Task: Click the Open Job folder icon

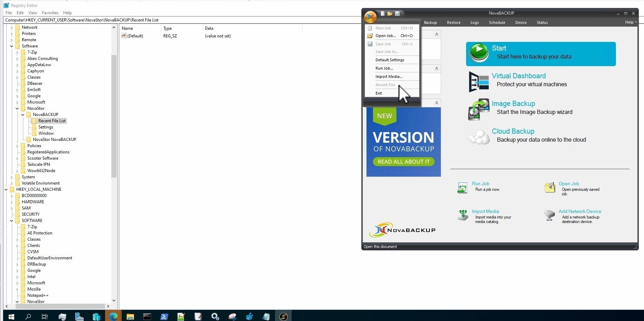Action: 550,187
